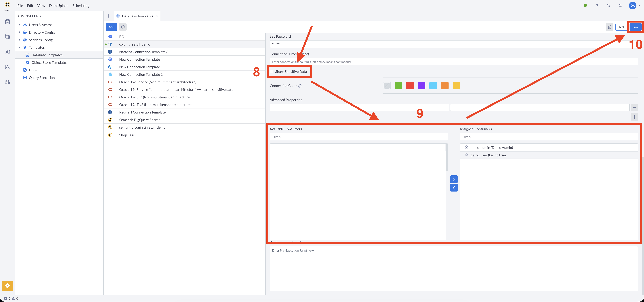The image size is (644, 302).
Task: Open the Data Upload menu
Action: click(x=59, y=6)
